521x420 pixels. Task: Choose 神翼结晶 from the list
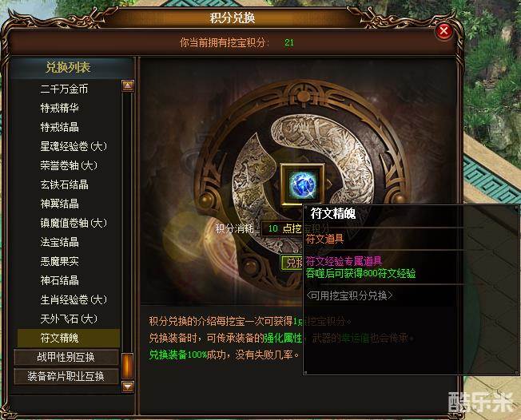(x=59, y=204)
